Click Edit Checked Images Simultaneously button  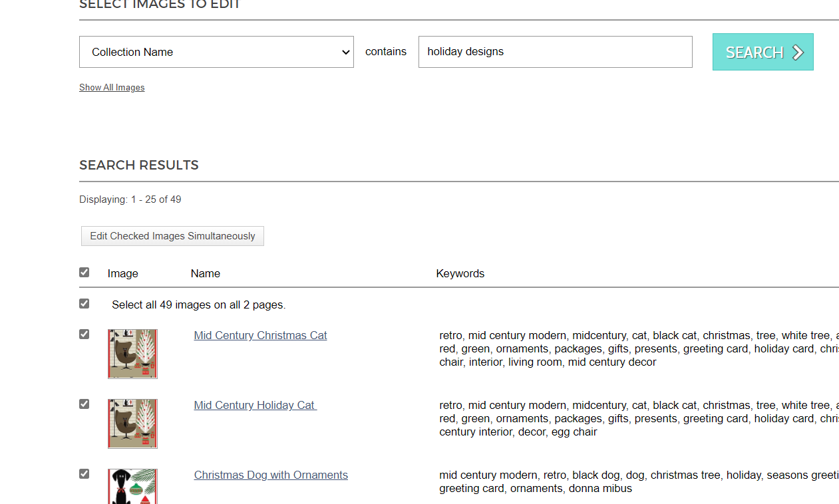click(172, 236)
